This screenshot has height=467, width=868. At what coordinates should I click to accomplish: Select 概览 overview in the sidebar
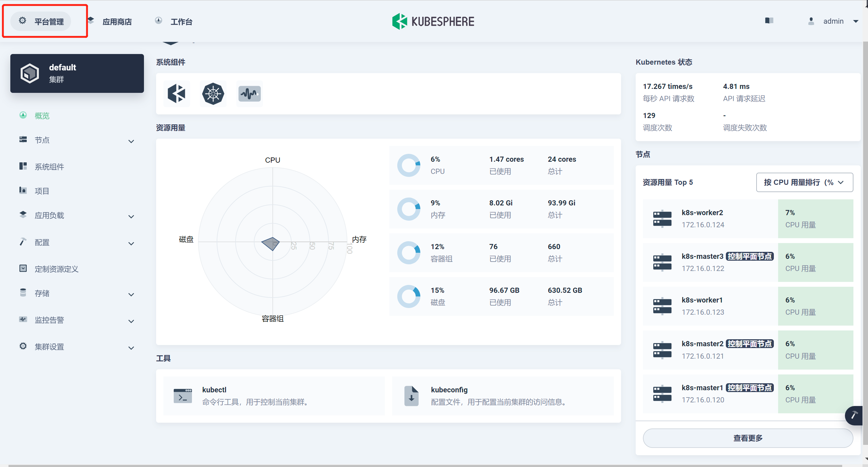(42, 116)
